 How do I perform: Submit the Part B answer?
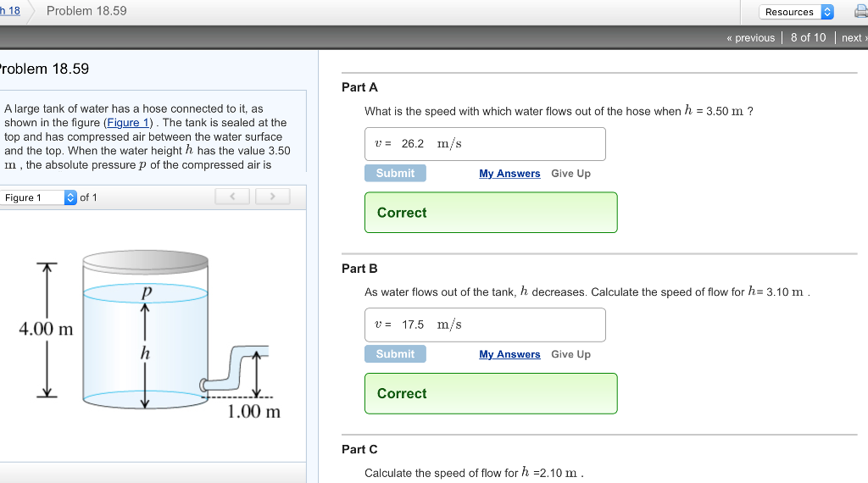(x=395, y=354)
